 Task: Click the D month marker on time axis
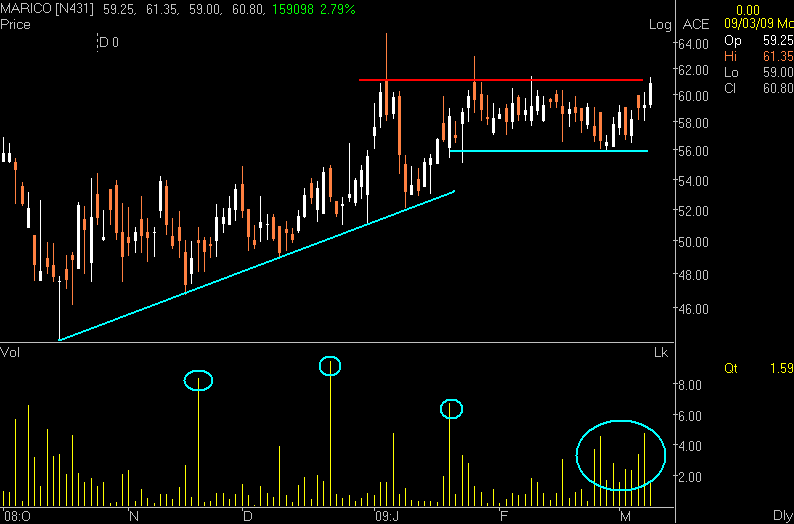point(248,516)
